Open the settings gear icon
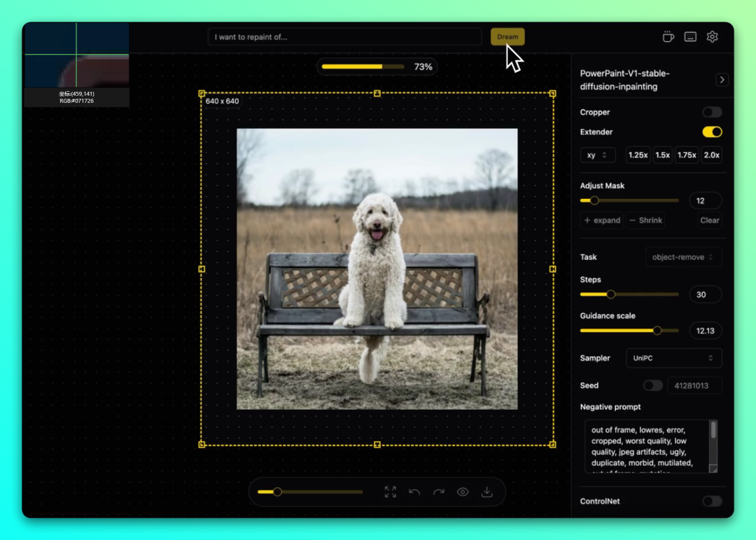This screenshot has height=540, width=756. tap(712, 37)
